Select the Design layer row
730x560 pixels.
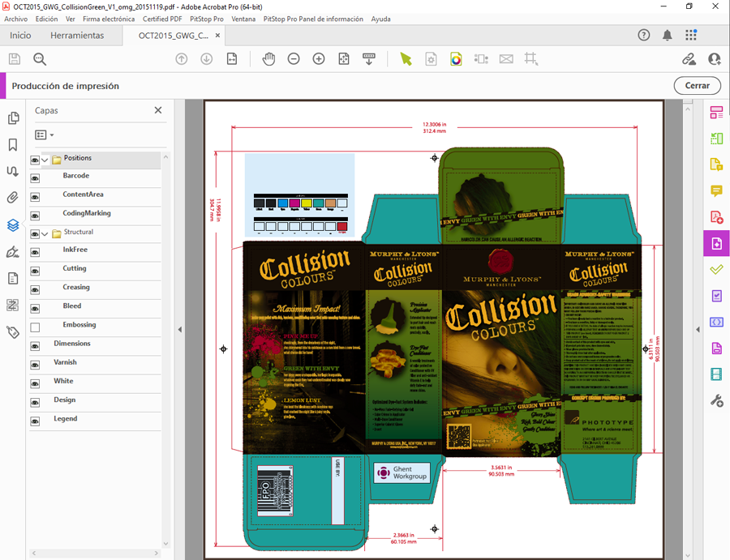click(x=95, y=400)
